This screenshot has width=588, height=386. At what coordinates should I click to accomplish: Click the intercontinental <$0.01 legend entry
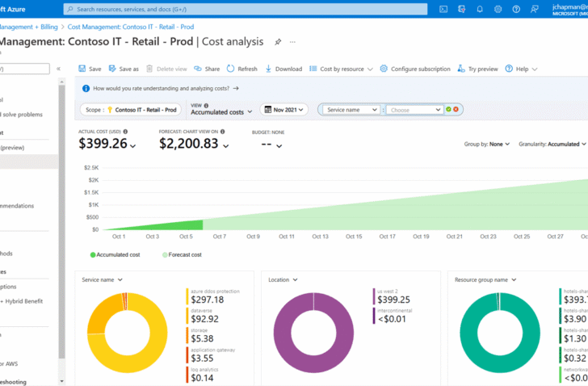[x=393, y=316]
